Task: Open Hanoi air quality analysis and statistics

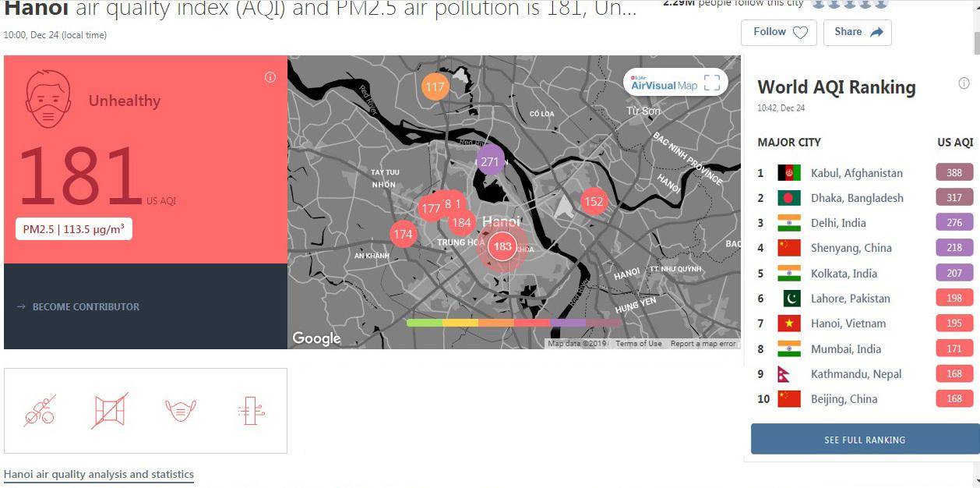Action: click(x=99, y=474)
